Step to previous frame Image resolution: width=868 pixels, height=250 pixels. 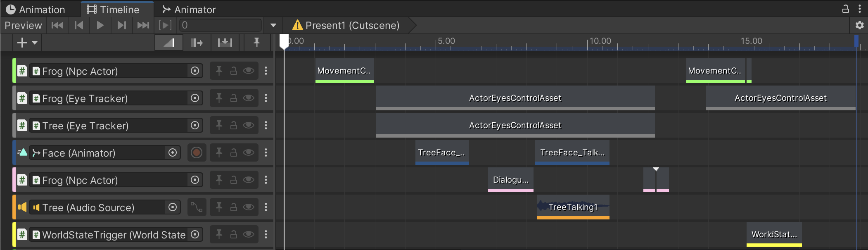[x=79, y=25]
